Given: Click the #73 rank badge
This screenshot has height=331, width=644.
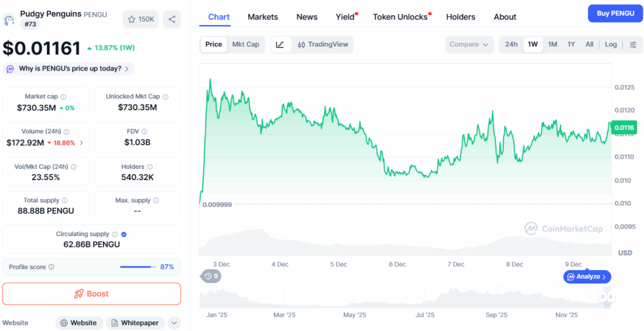Looking at the screenshot, I should (x=30, y=25).
